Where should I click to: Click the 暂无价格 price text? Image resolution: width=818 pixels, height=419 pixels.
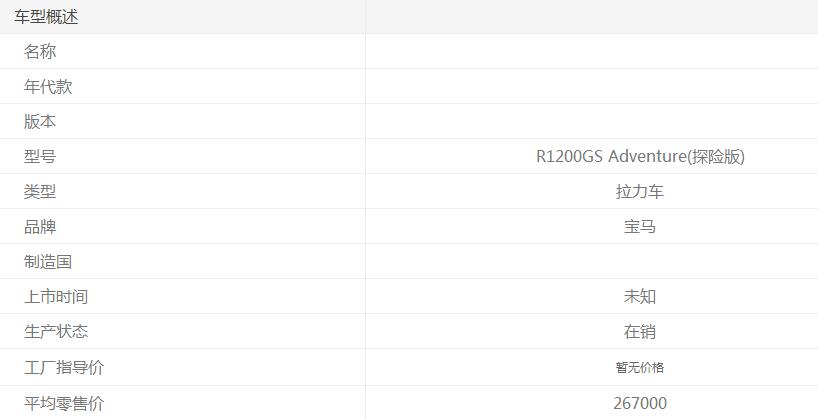(x=640, y=368)
